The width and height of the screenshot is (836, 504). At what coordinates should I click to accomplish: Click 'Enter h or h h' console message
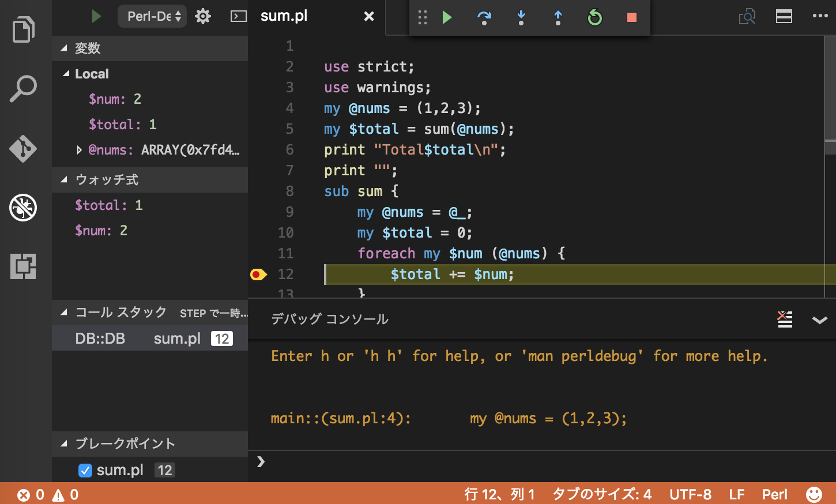point(519,356)
